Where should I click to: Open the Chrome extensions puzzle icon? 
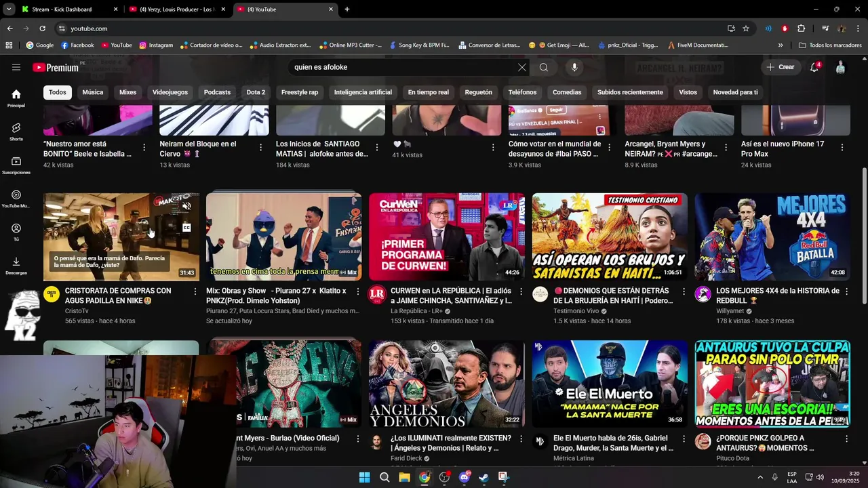tap(802, 28)
